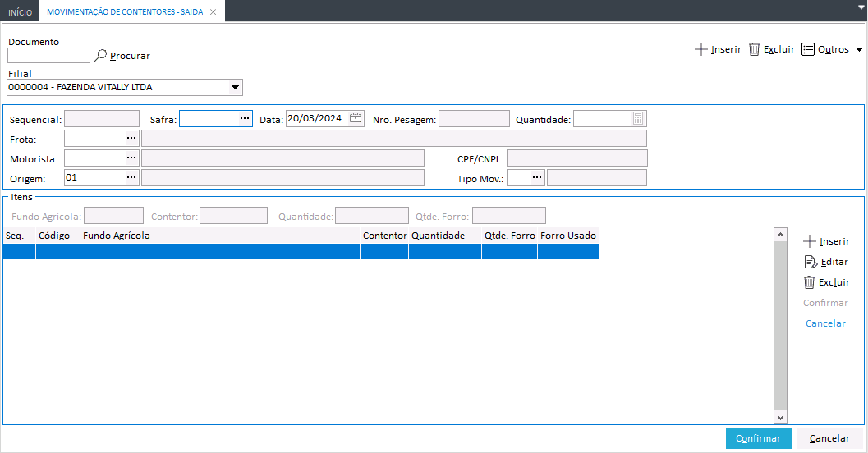
Task: Expand the Filial dropdown list
Action: coord(235,87)
